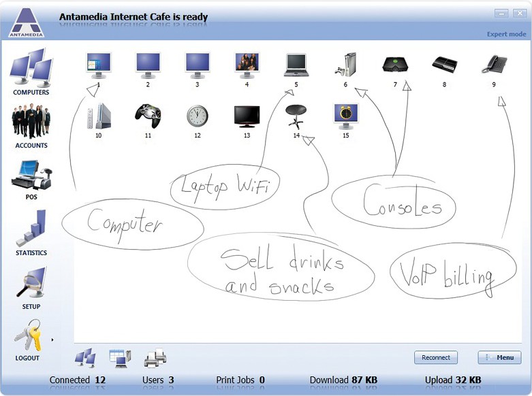Open the Computers section in sidebar
Viewport: 532px width, 396px height.
(31, 72)
